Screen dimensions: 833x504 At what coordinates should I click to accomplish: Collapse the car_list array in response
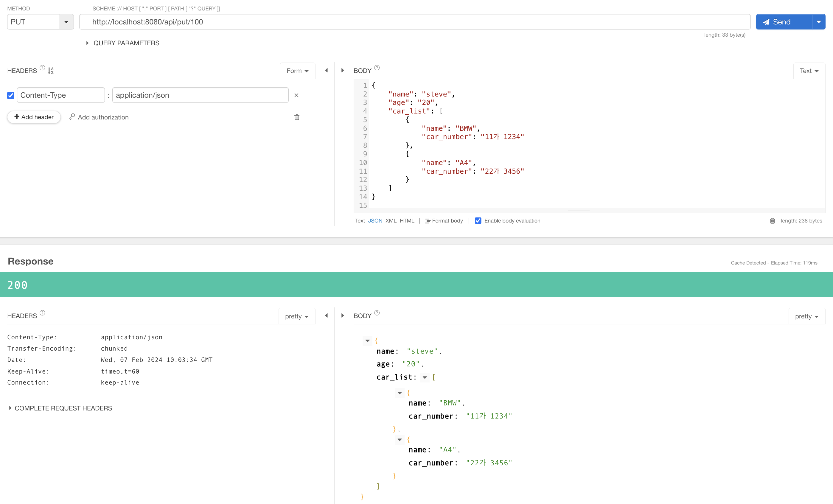point(425,377)
